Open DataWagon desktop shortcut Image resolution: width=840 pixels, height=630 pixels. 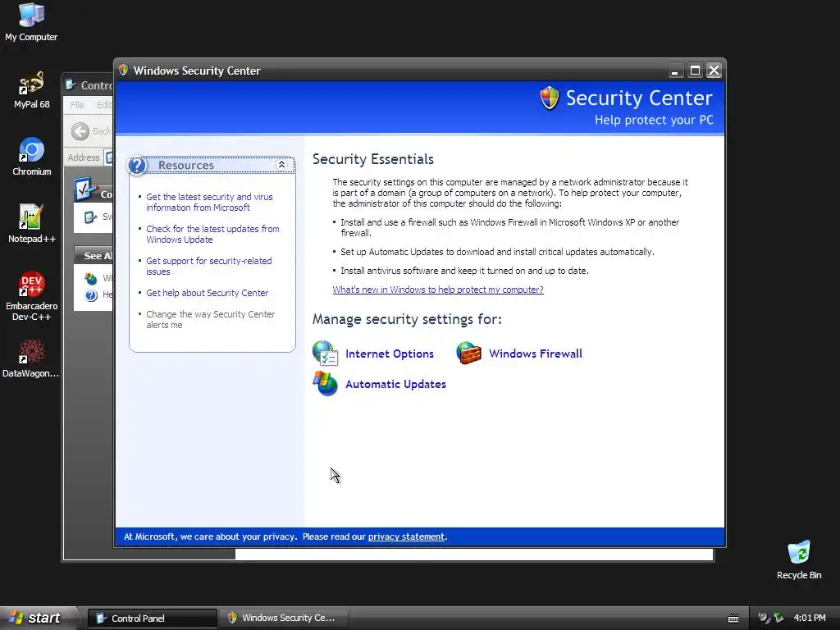point(31,359)
